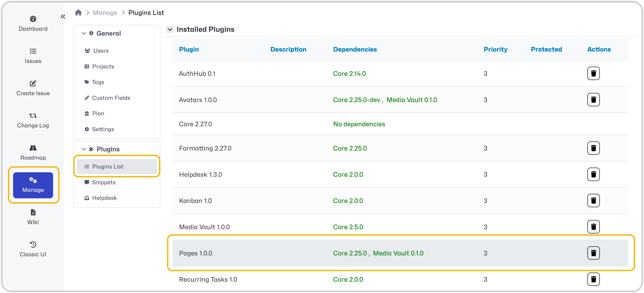The image size is (644, 293).
Task: Open the Wiki document icon
Action: tap(33, 212)
